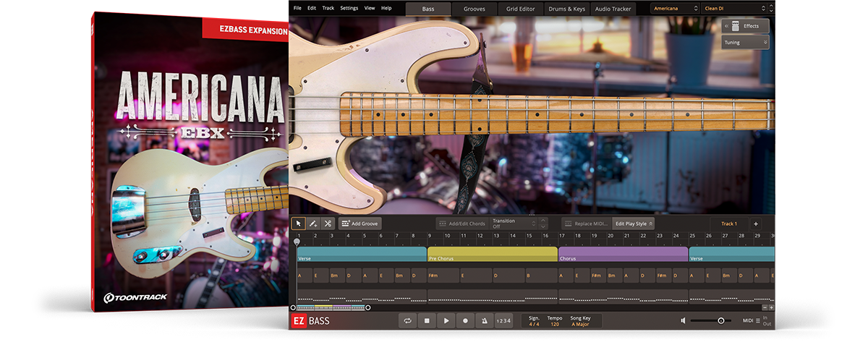Image resolution: width=868 pixels, height=353 pixels.
Task: Select the Pre Chorus song block
Action: pos(492,255)
